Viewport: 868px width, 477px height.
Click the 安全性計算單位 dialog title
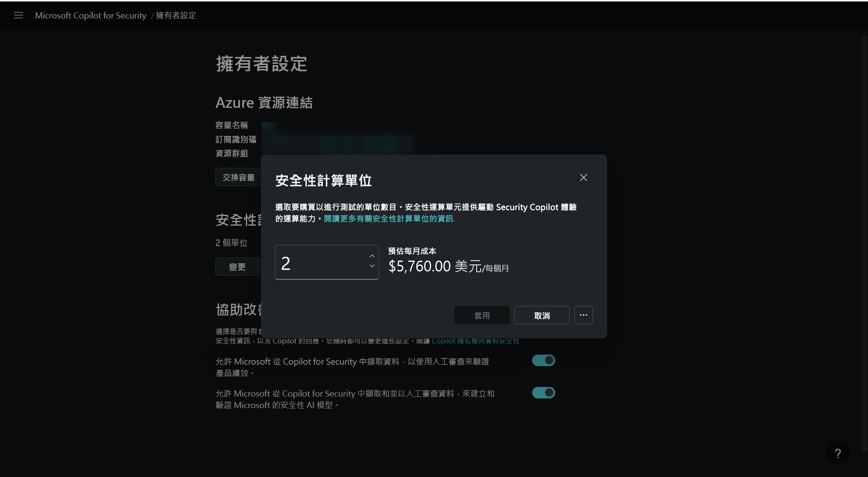324,180
